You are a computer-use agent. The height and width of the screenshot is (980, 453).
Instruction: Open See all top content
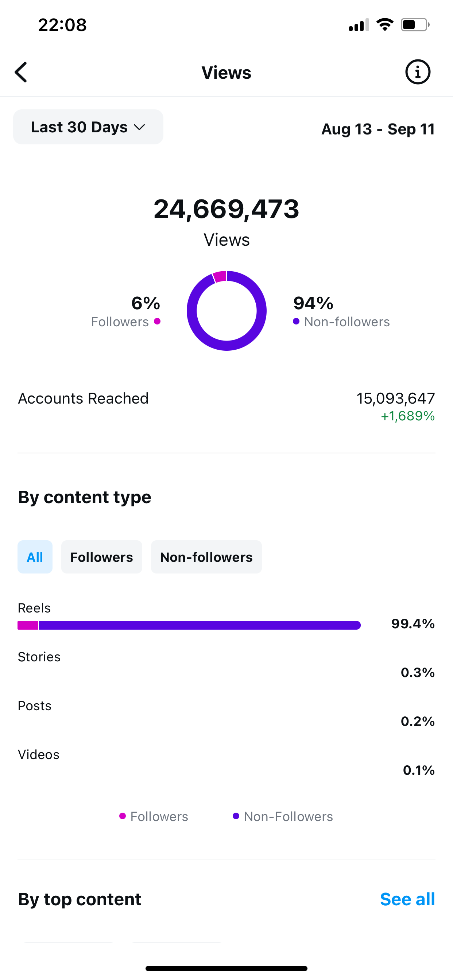[407, 899]
